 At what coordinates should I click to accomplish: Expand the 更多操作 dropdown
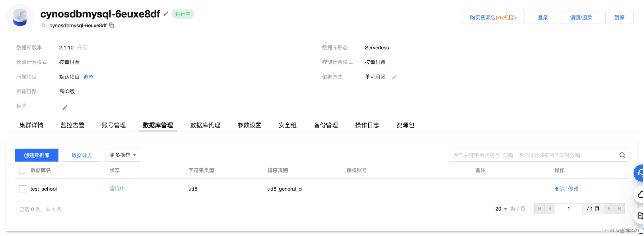tap(123, 155)
